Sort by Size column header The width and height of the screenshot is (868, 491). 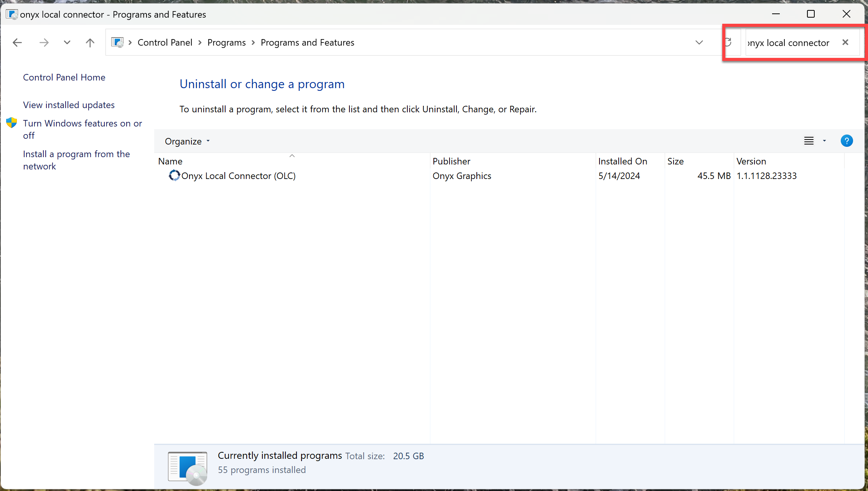pos(699,161)
